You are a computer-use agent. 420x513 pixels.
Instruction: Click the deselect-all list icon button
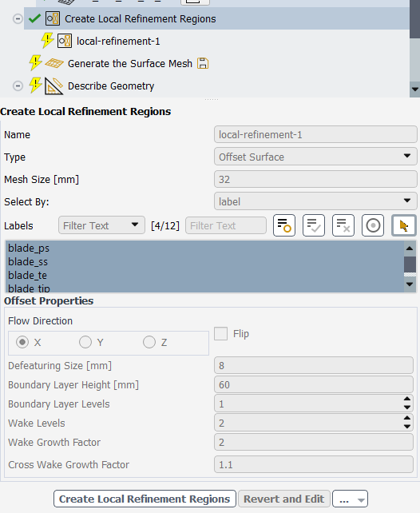[343, 225]
